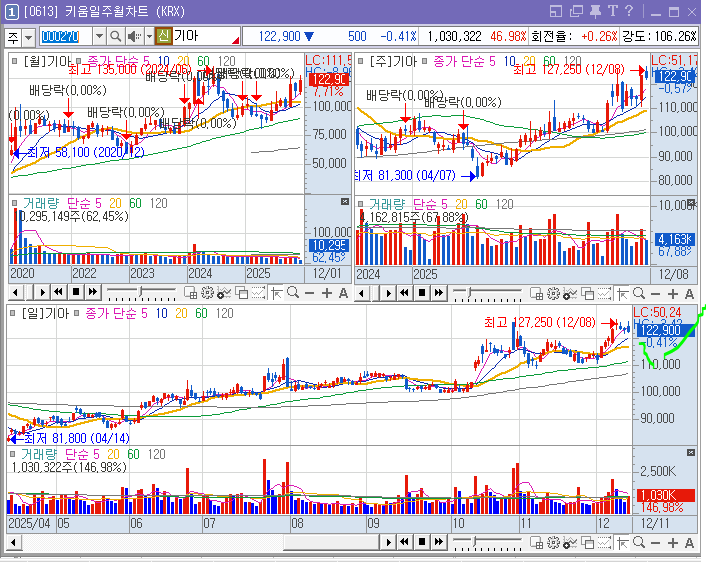The image size is (706, 562).
Task: Rewind weekly chart playback
Action: pyautogui.click(x=404, y=293)
